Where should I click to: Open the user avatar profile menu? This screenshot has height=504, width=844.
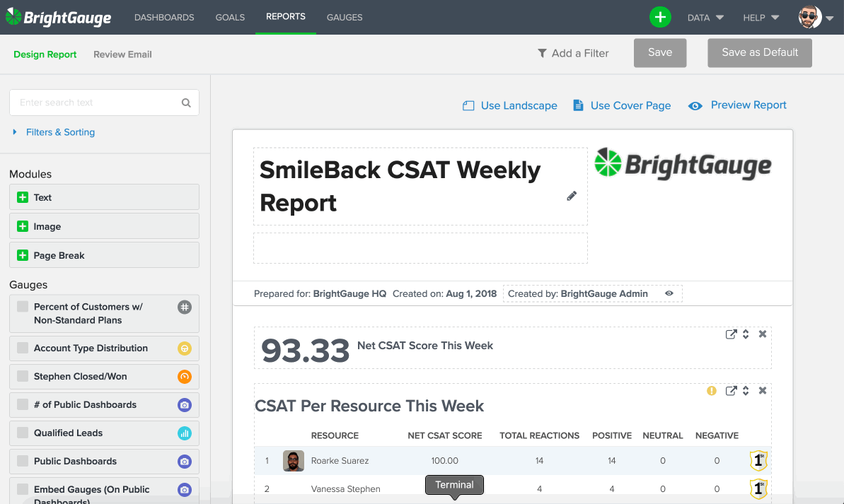coord(809,17)
